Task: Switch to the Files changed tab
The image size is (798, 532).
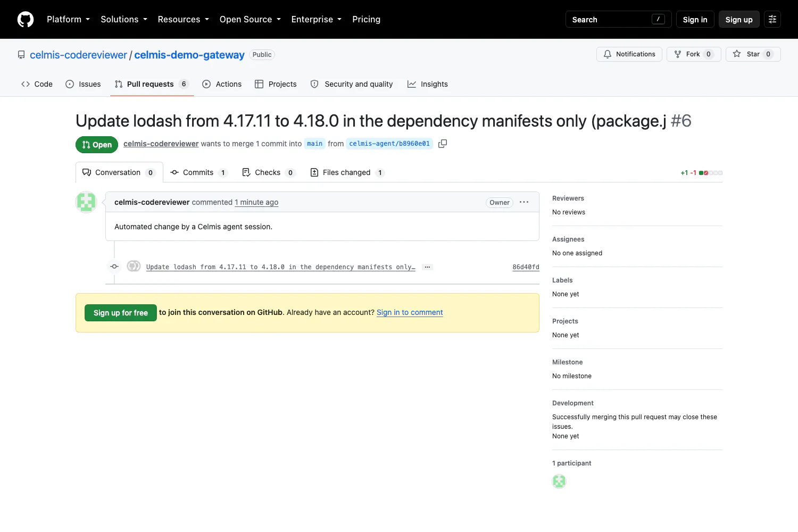Action: (x=347, y=172)
